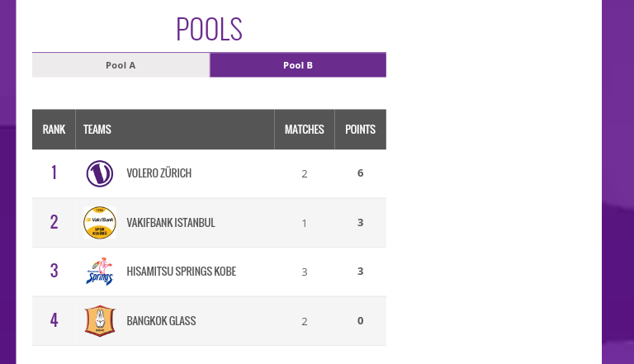Click Bangkok Glass's points value 0
The image size is (634, 364).
tap(360, 321)
